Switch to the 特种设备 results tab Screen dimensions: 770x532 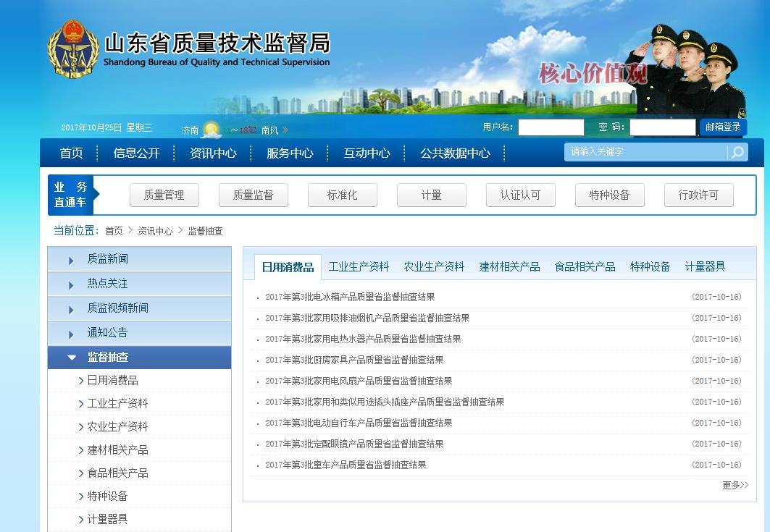pyautogui.click(x=650, y=266)
